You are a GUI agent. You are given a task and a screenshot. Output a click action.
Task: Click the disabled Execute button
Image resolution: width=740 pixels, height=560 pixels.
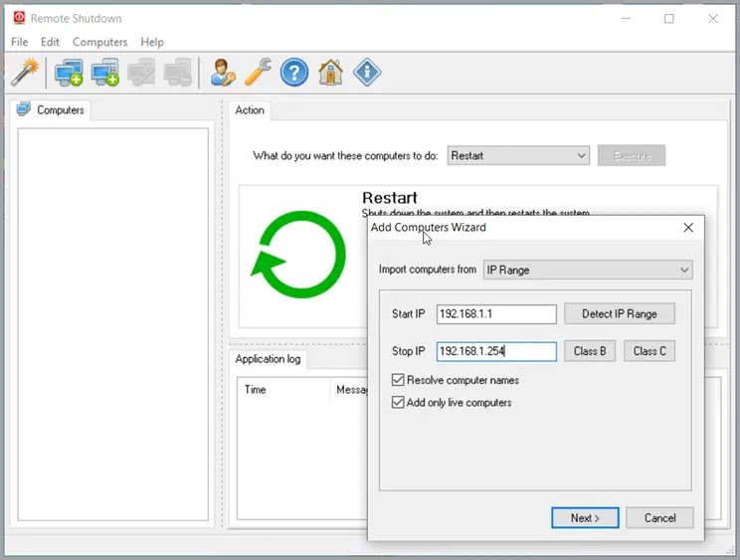632,156
